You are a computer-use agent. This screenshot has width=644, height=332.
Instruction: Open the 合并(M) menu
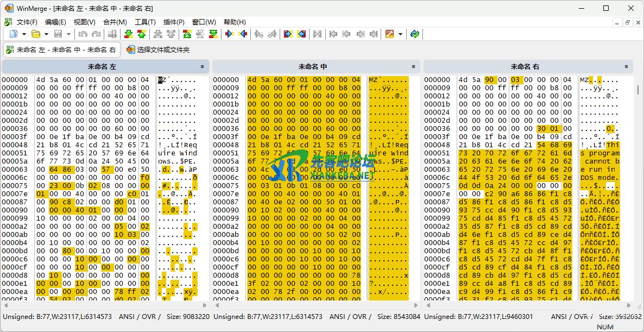click(x=115, y=22)
